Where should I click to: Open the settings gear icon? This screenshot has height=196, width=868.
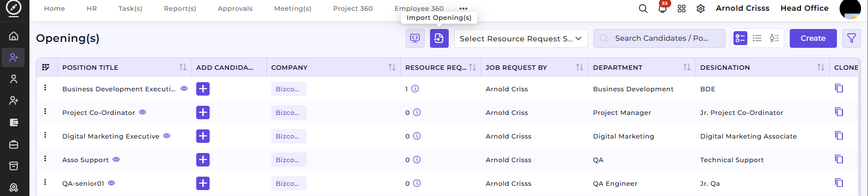(701, 9)
